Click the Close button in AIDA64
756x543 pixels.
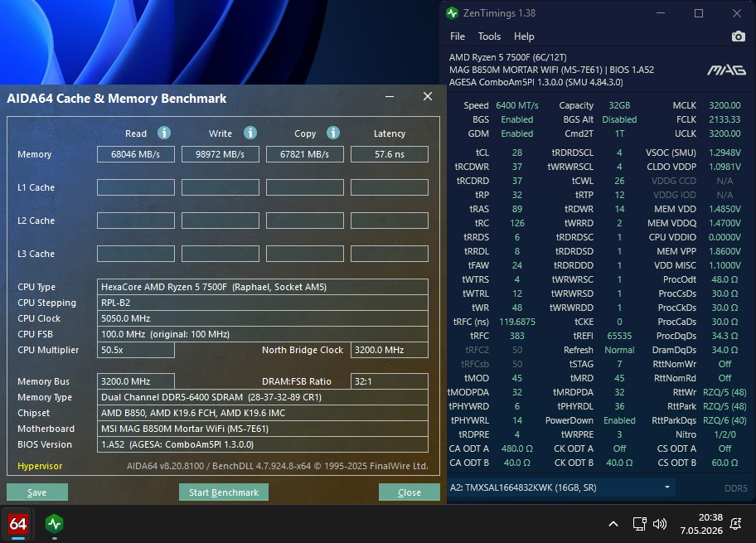tap(409, 492)
